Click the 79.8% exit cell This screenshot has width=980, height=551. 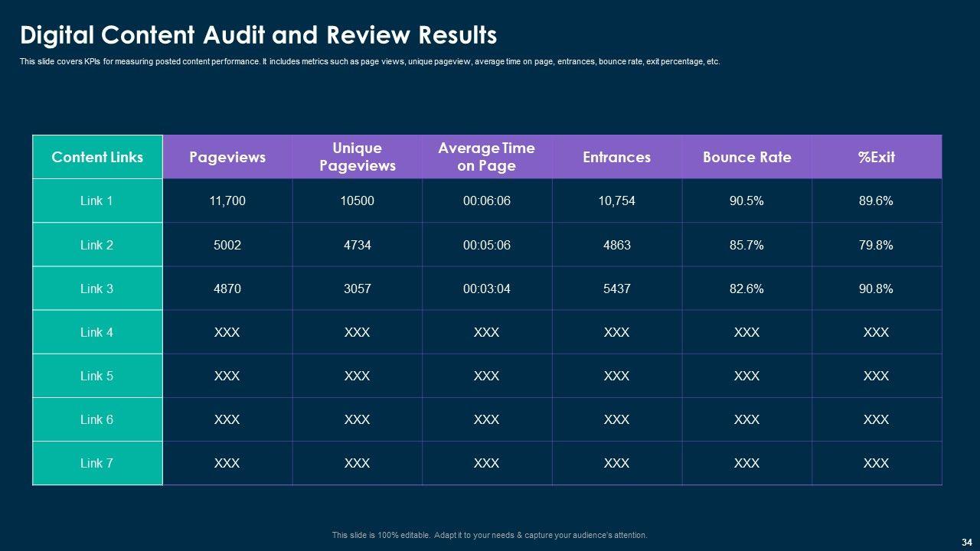click(x=876, y=245)
